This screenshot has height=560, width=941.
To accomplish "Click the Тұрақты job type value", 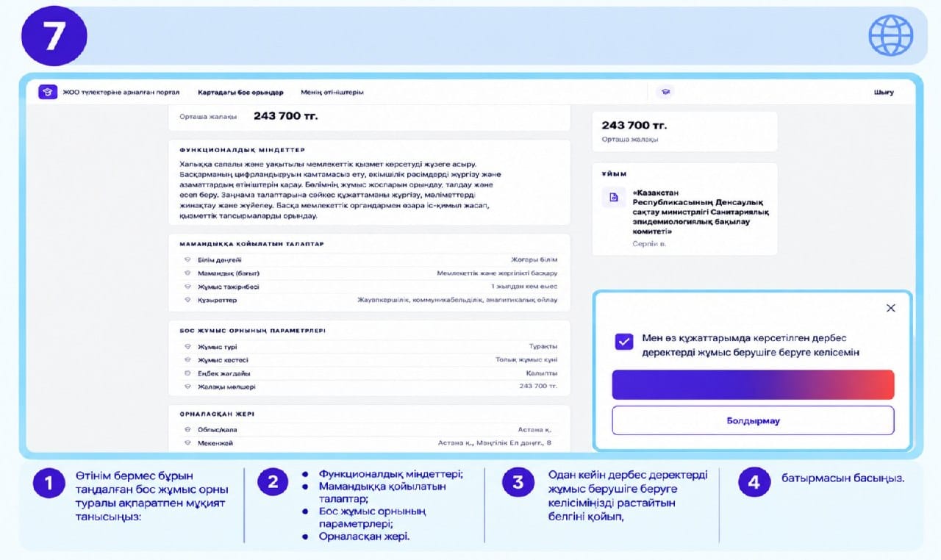I will [543, 347].
